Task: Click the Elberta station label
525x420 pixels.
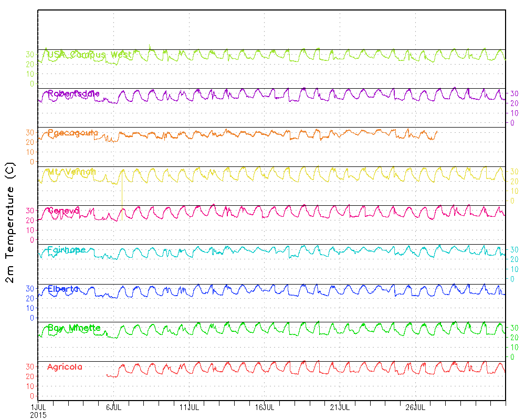Action: tap(63, 289)
